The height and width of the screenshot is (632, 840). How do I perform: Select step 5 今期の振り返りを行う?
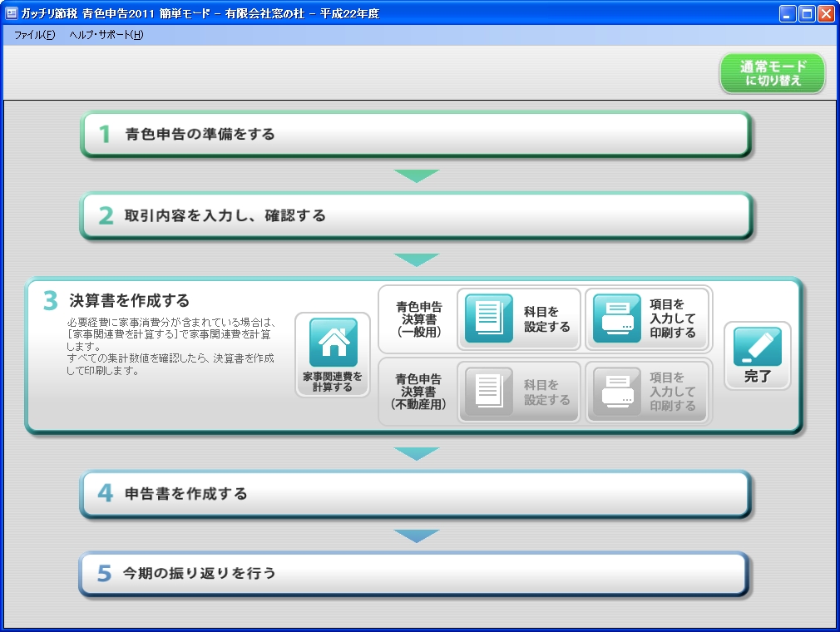click(x=416, y=573)
